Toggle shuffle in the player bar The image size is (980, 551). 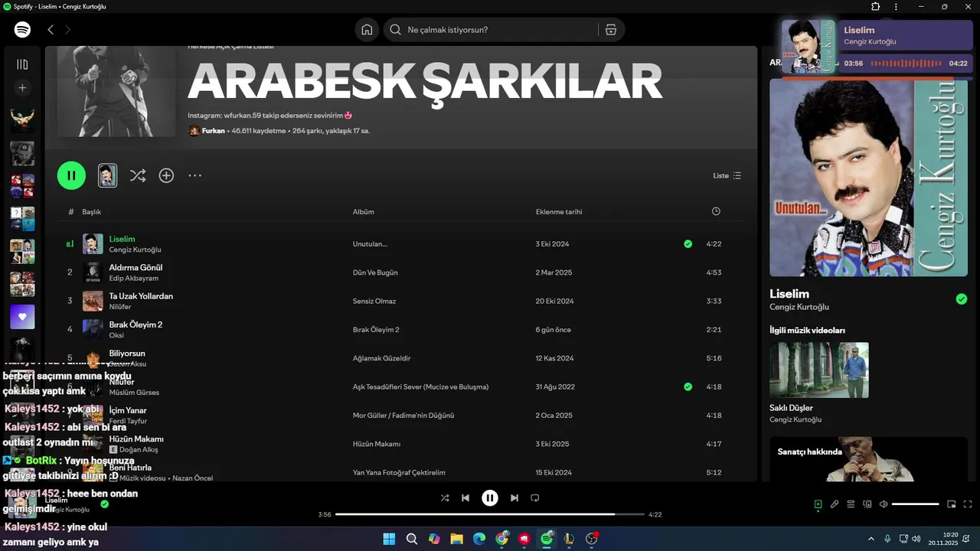(x=445, y=498)
